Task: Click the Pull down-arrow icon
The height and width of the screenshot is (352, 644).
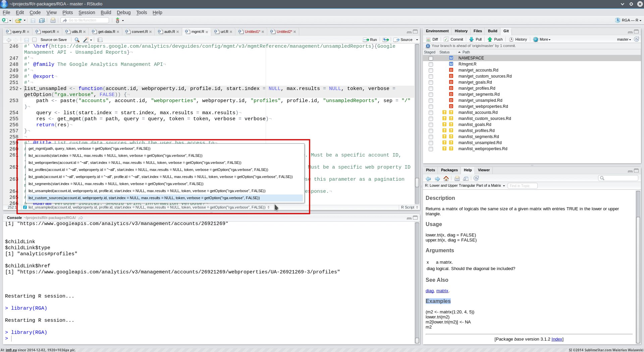Action: pyautogui.click(x=471, y=39)
